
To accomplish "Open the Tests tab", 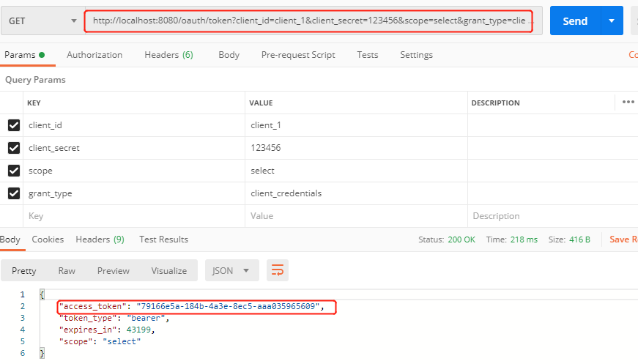I will (368, 55).
